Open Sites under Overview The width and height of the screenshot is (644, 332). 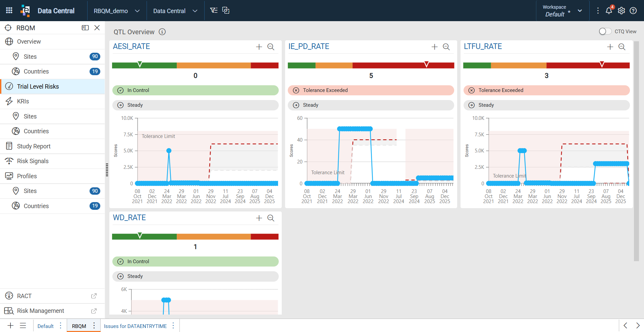click(52, 57)
